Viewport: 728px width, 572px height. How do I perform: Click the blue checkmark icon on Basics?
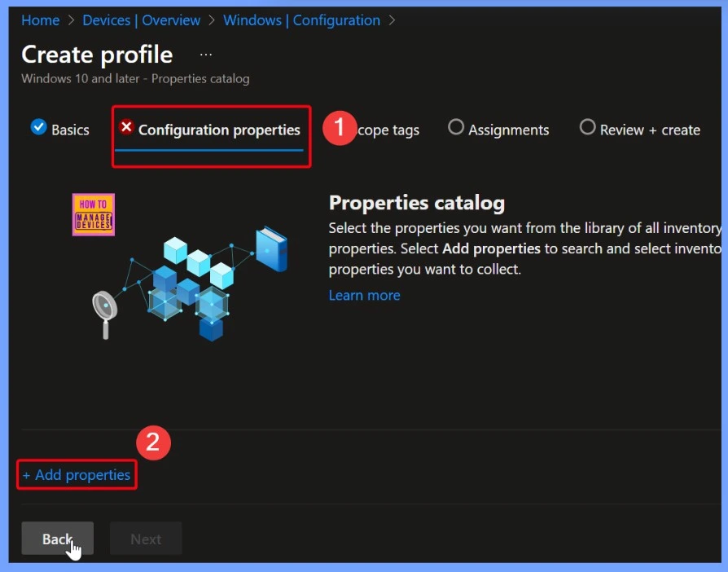point(38,127)
